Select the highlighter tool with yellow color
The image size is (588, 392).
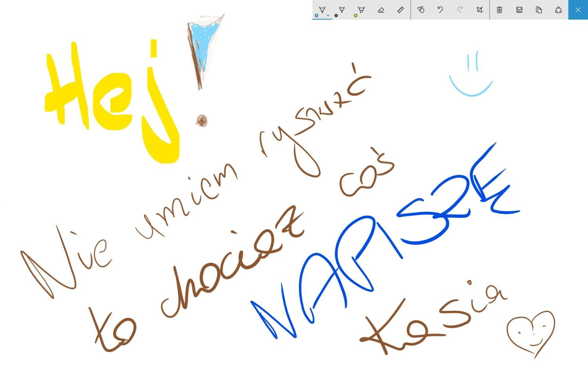361,9
